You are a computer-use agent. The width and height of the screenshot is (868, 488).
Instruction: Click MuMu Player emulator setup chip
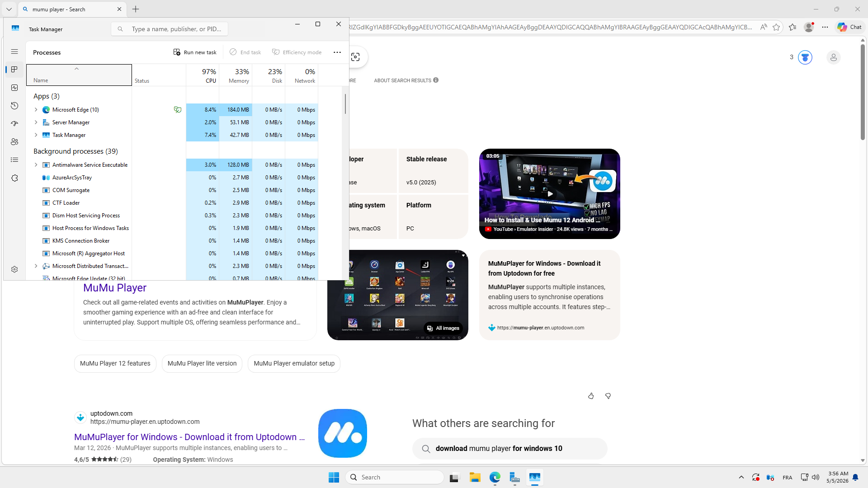pyautogui.click(x=294, y=364)
